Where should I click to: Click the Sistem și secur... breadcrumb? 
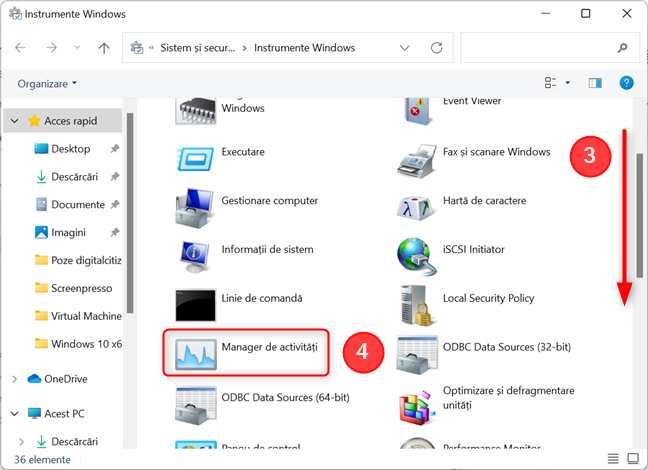click(198, 48)
